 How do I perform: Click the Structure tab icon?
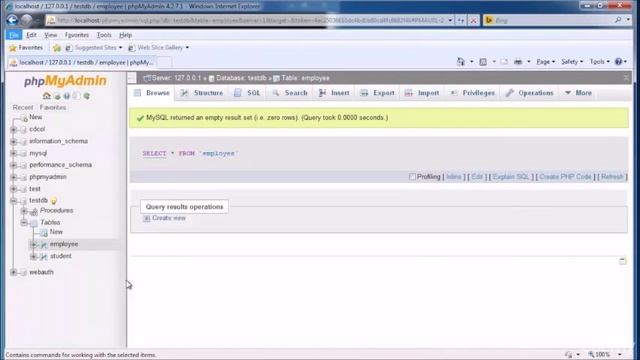click(184, 93)
